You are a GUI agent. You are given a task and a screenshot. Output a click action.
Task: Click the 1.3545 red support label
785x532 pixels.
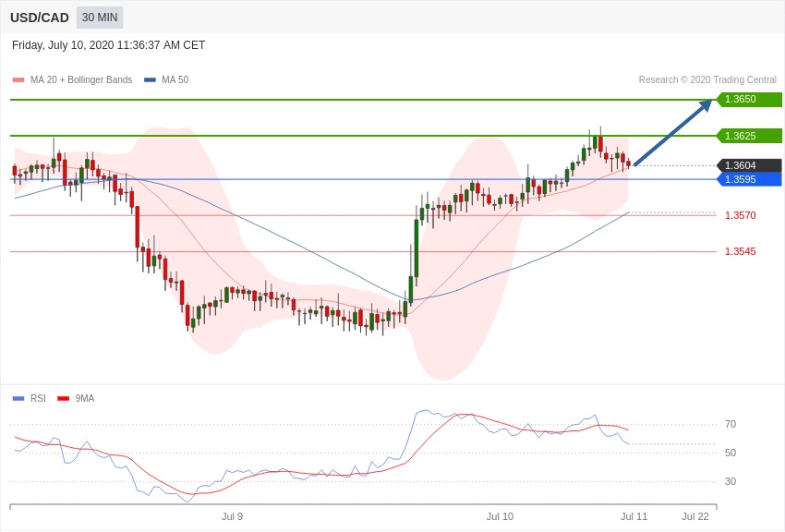click(741, 251)
